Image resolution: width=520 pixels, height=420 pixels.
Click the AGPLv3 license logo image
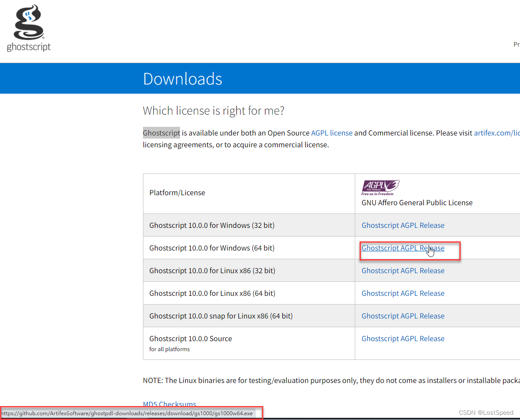(x=380, y=187)
